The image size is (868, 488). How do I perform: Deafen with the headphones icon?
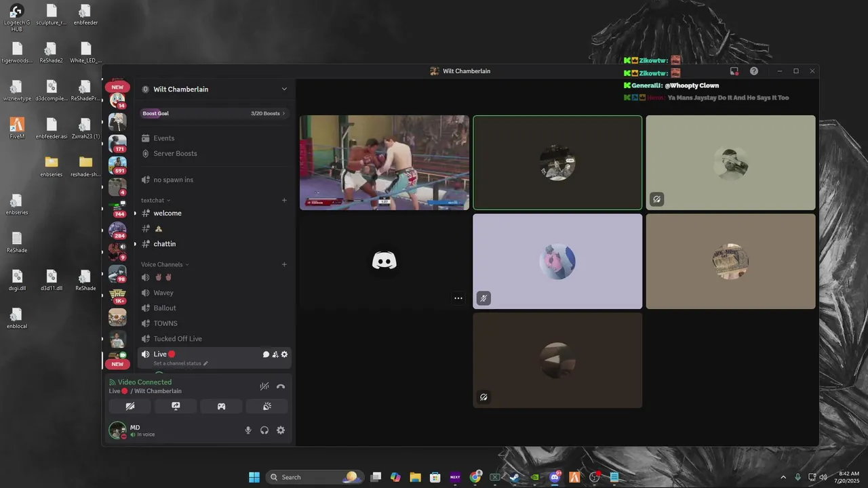(264, 430)
